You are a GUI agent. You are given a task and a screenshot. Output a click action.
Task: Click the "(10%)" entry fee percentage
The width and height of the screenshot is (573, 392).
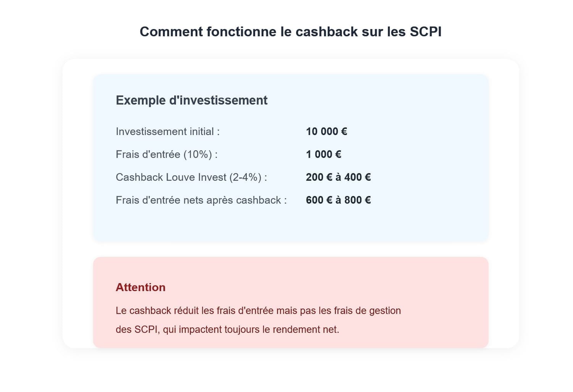(x=197, y=154)
